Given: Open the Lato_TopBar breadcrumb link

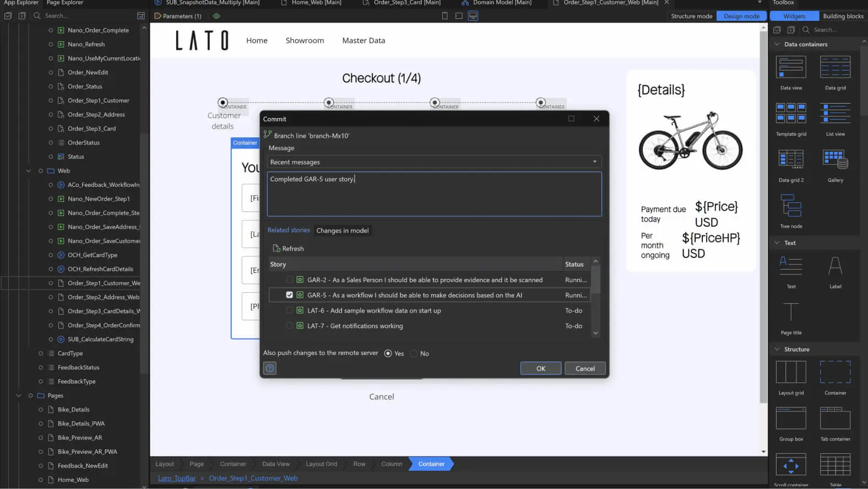Looking at the screenshot, I should coord(177,478).
